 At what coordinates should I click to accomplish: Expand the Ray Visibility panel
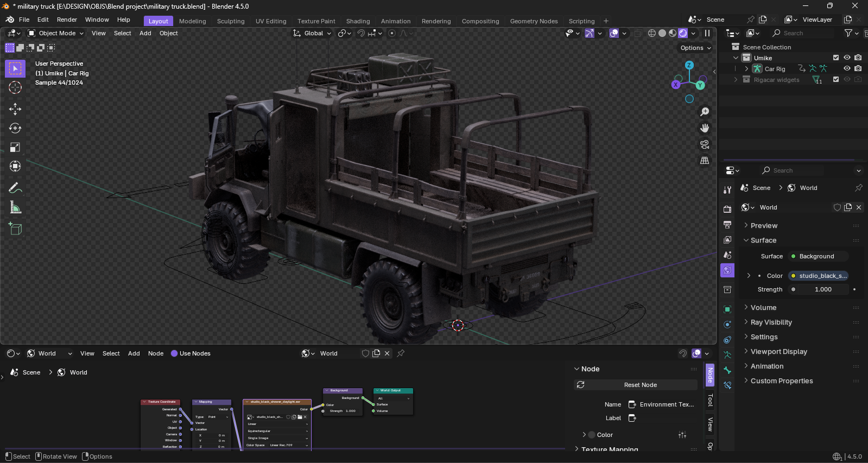[x=771, y=322]
